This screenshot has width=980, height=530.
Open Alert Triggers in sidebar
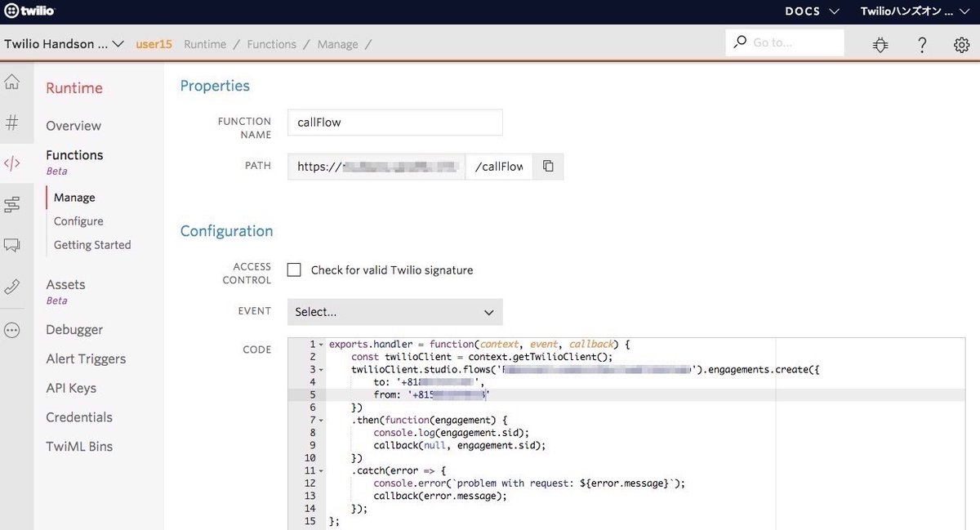tap(86, 359)
